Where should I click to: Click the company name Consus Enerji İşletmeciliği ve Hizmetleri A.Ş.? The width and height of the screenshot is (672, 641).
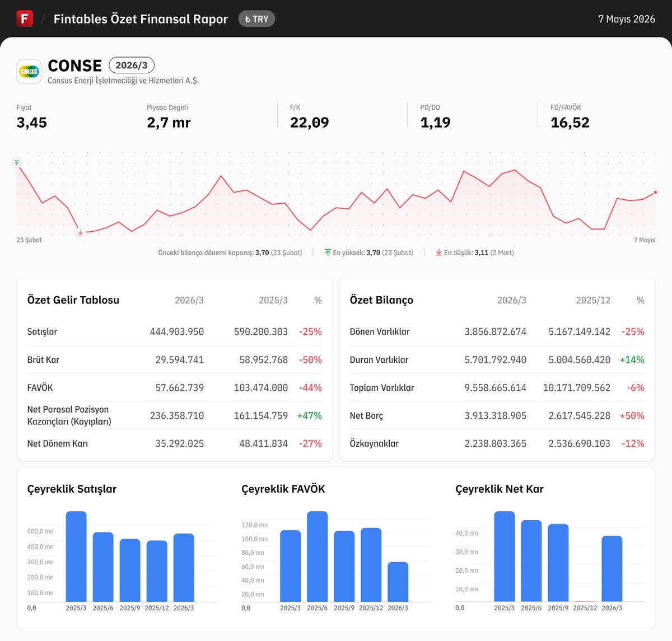[x=123, y=81]
